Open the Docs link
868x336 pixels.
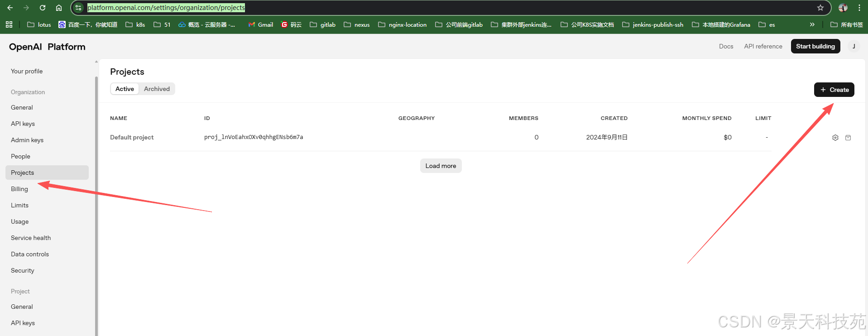pyautogui.click(x=726, y=46)
